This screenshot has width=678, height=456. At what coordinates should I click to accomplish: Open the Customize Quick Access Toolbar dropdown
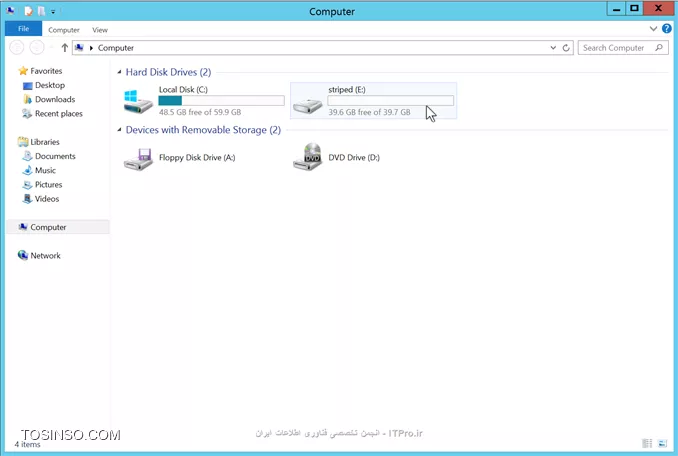click(53, 12)
